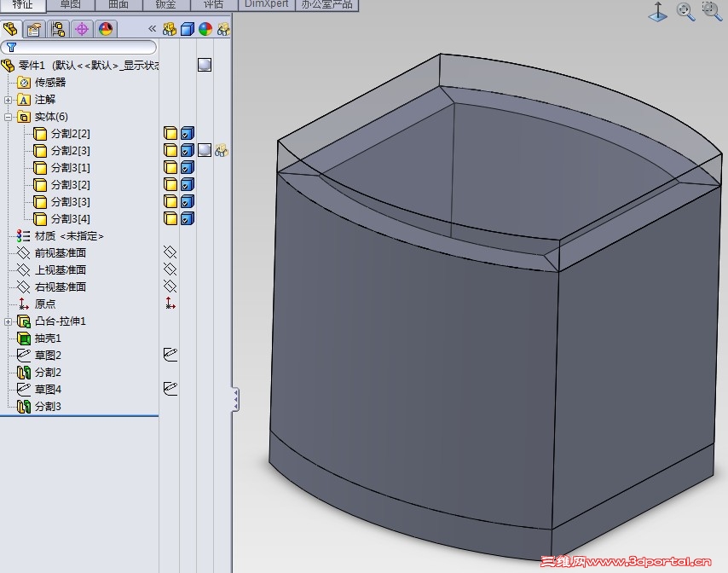This screenshot has height=573, width=728.
Task: Click appearance swatch for 零件1 row
Action: 205,65
